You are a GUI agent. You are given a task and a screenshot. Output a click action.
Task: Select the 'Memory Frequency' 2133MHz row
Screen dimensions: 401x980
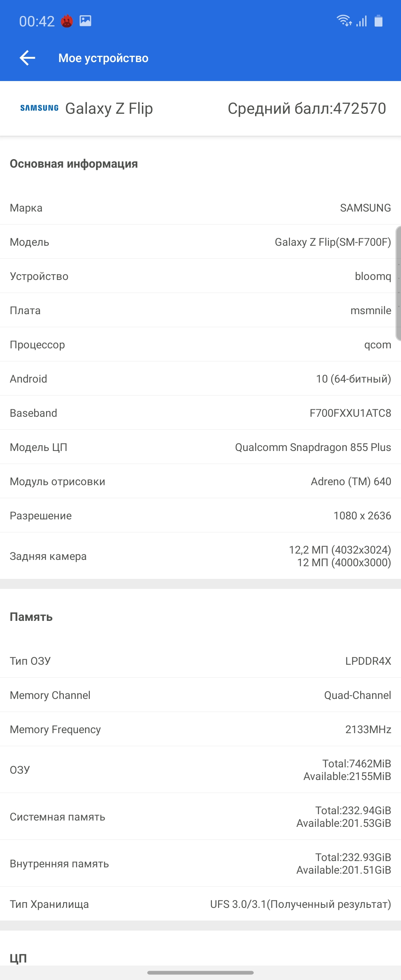tap(200, 729)
